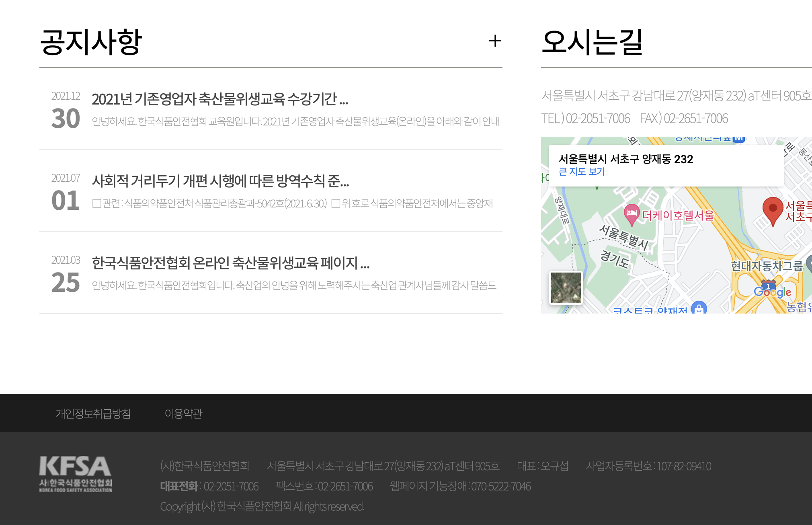812x525 pixels.
Task: Click the Costco shopping bag map icon
Action: pos(699,308)
